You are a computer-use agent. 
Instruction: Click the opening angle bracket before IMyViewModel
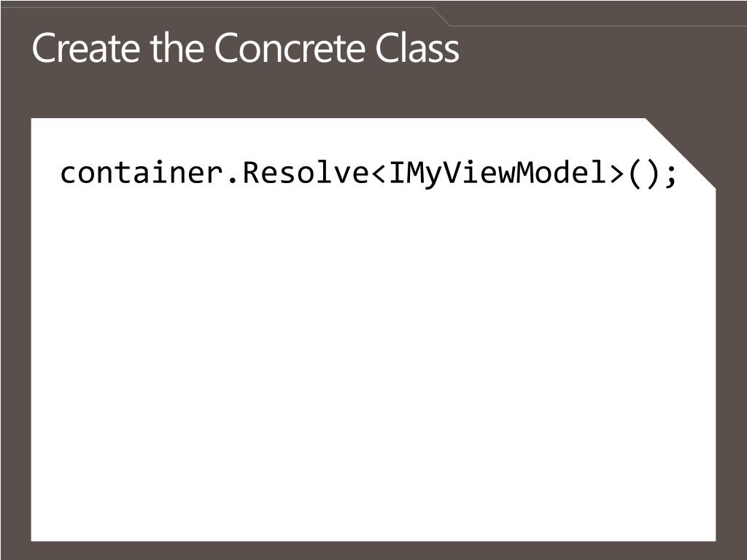[x=379, y=174]
